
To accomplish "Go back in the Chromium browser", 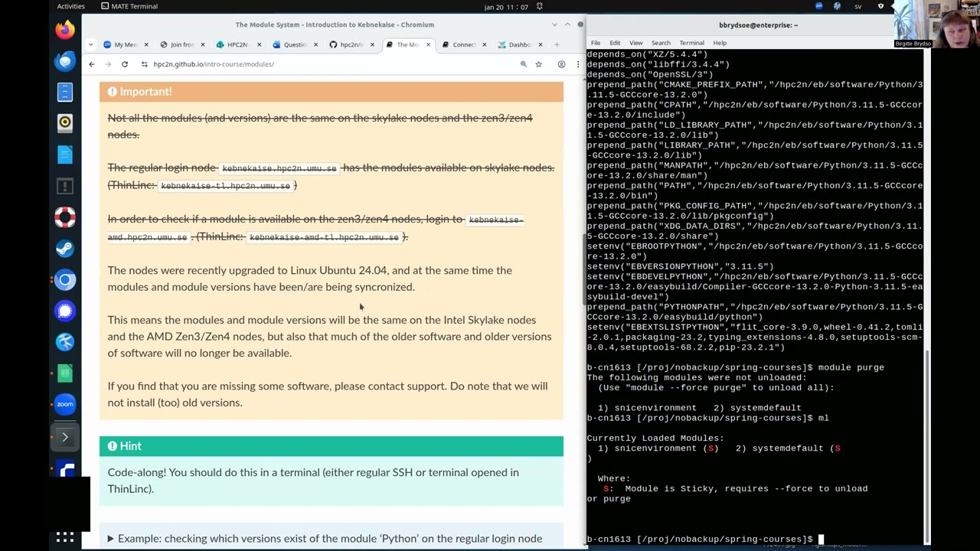I will [91, 64].
